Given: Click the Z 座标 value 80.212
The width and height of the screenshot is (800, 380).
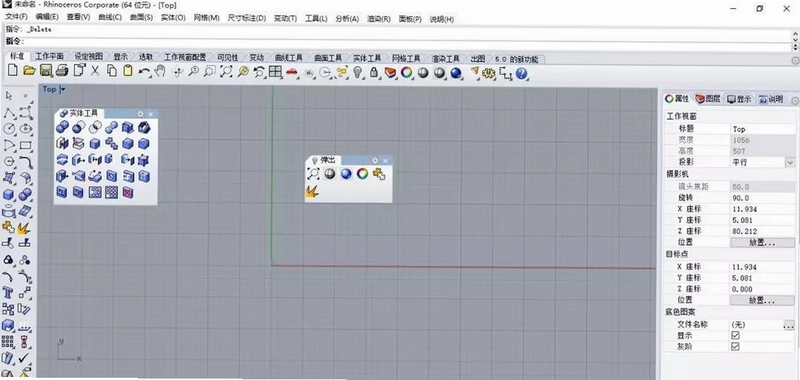Looking at the screenshot, I should [x=762, y=231].
